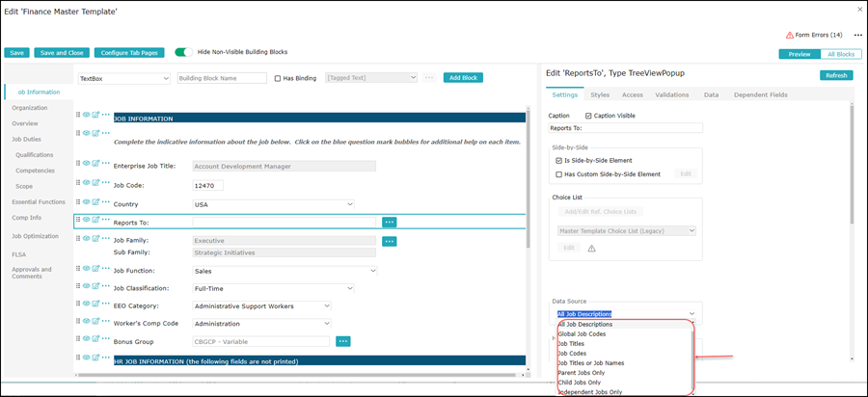Open more options ellipsis for Job Code row

(106, 182)
